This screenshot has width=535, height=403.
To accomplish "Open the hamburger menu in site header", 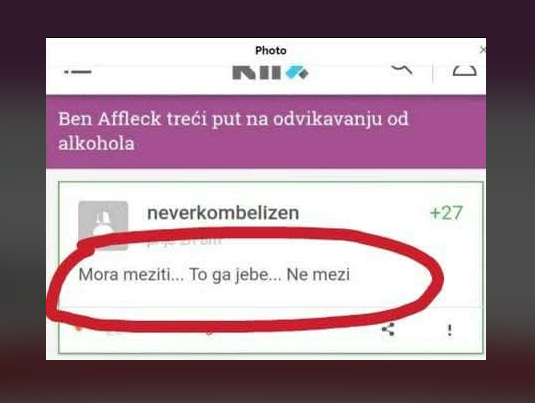I will pyautogui.click(x=78, y=72).
